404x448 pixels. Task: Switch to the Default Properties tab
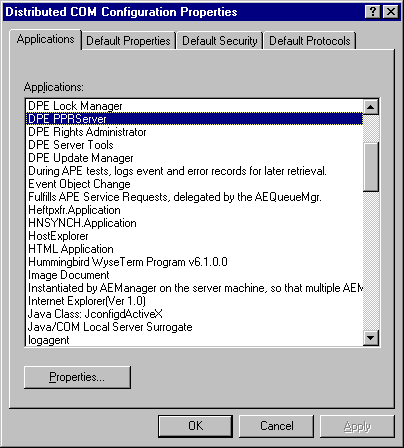coord(129,41)
